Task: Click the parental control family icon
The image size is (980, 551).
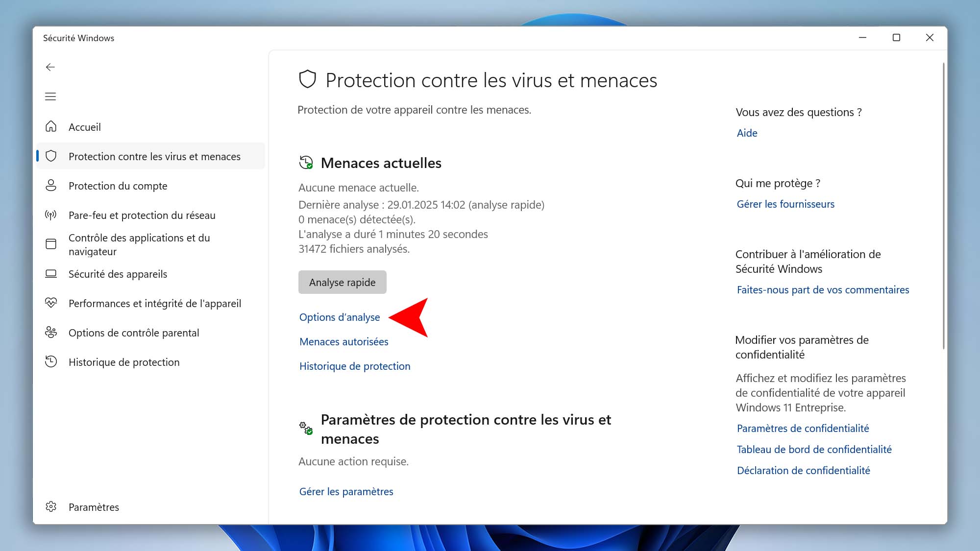Action: tap(51, 332)
